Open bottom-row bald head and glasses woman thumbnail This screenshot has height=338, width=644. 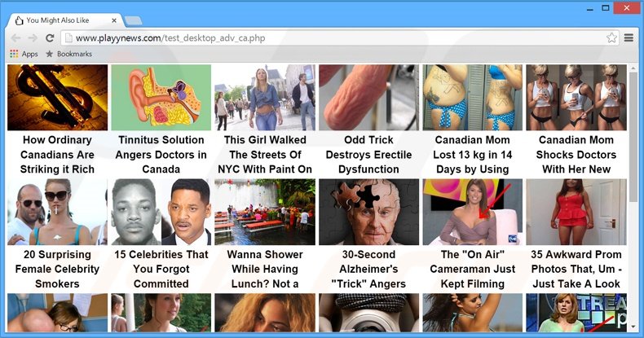click(58, 313)
